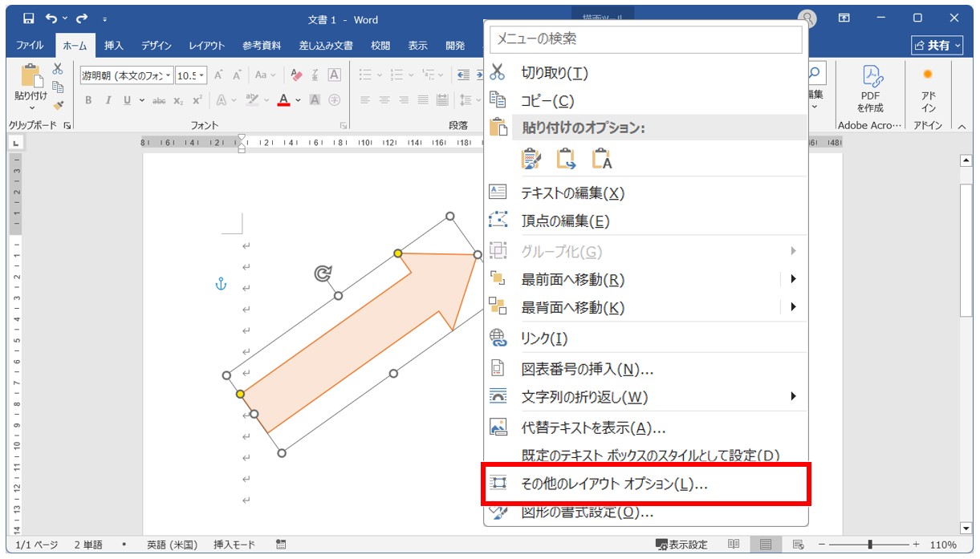Select Cut (切り取り) in context menu
This screenshot has width=980, height=559.
coord(646,73)
